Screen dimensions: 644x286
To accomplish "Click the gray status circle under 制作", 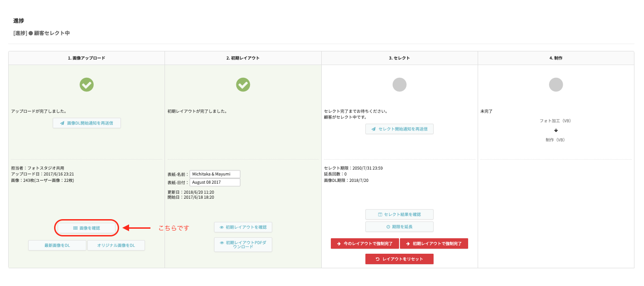I will [556, 85].
